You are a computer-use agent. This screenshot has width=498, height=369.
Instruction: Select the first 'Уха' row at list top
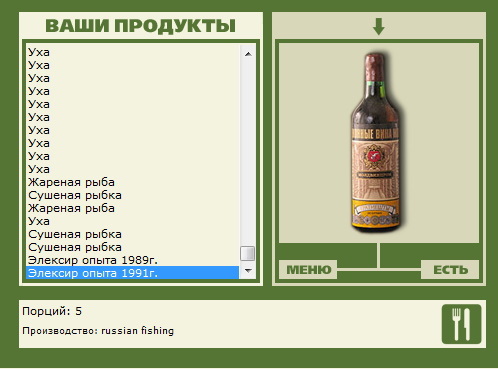(132, 52)
